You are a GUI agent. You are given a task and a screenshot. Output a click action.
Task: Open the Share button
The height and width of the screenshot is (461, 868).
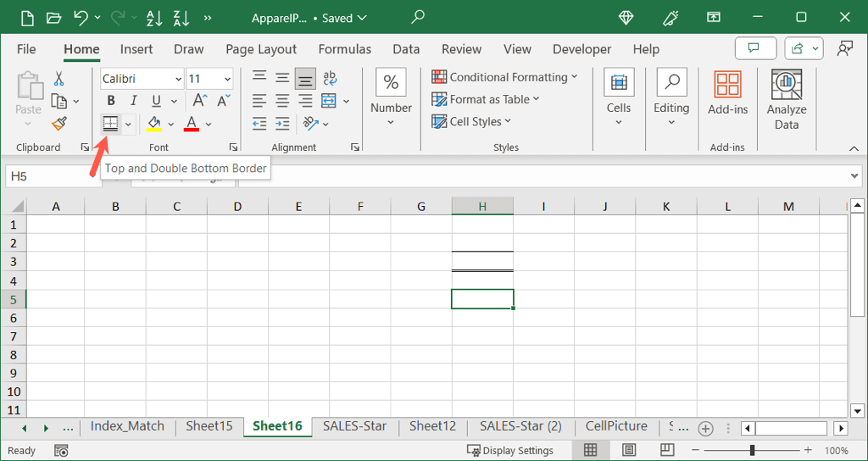point(803,48)
